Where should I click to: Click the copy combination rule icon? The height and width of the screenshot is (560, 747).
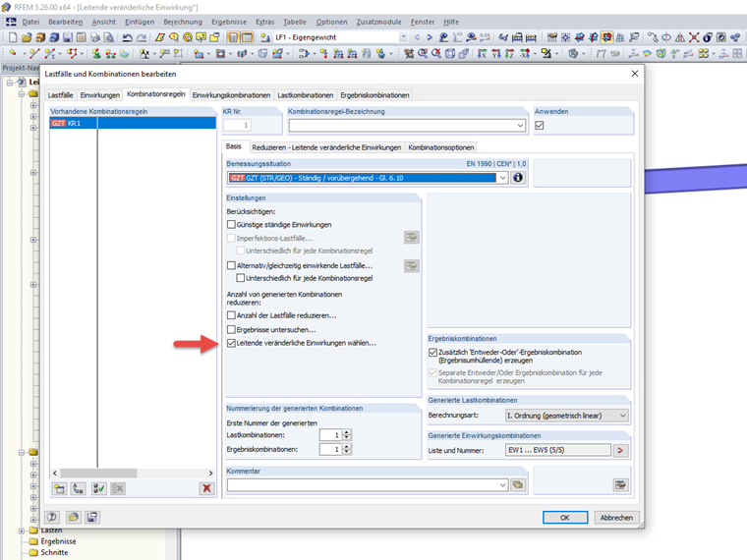[78, 488]
